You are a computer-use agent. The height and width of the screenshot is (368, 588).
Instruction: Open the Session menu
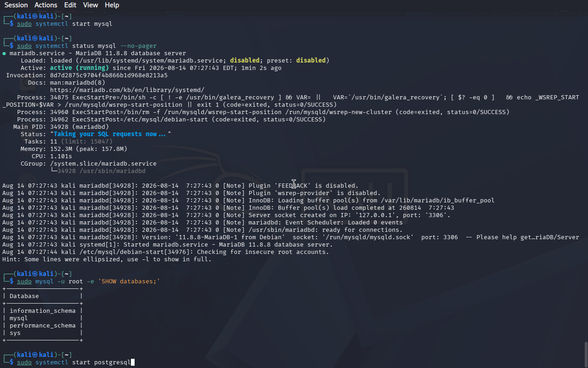tap(16, 5)
